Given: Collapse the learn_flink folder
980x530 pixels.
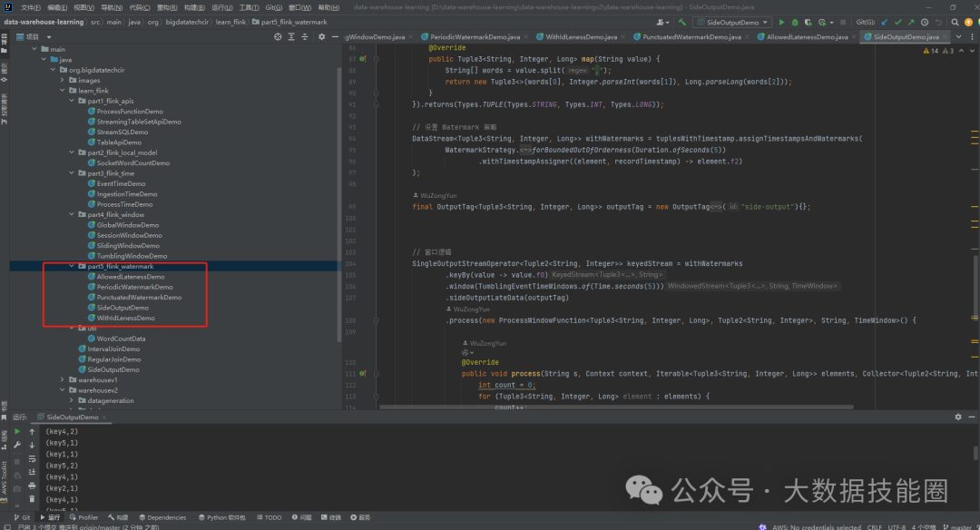Looking at the screenshot, I should 63,91.
